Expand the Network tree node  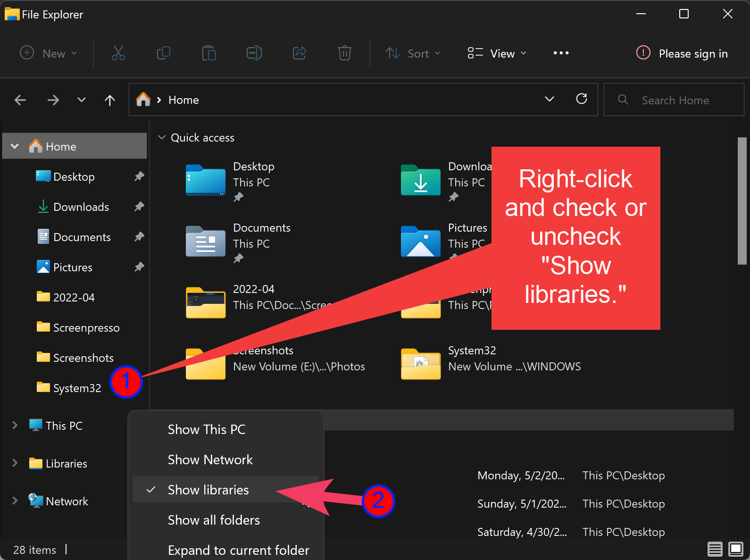tap(15, 501)
